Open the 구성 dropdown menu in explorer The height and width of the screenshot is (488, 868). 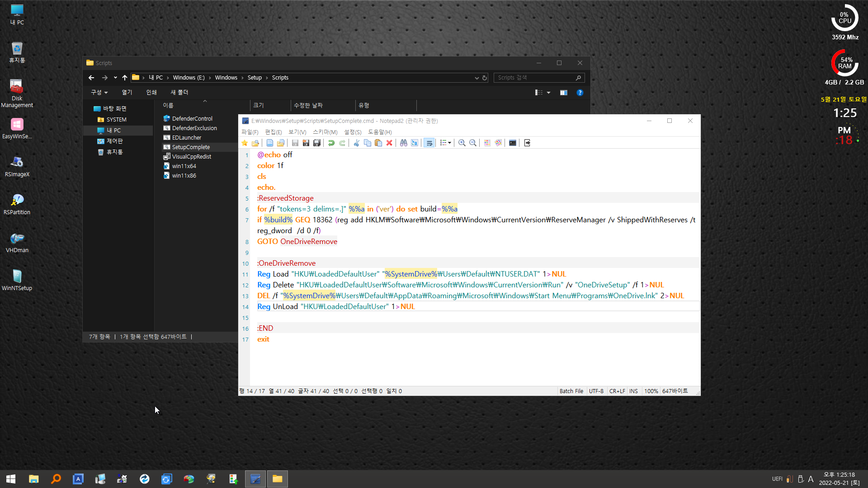[x=99, y=93]
